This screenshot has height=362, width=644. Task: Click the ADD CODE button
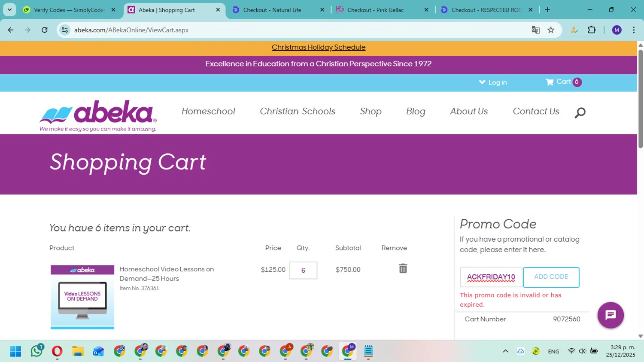[x=551, y=277]
